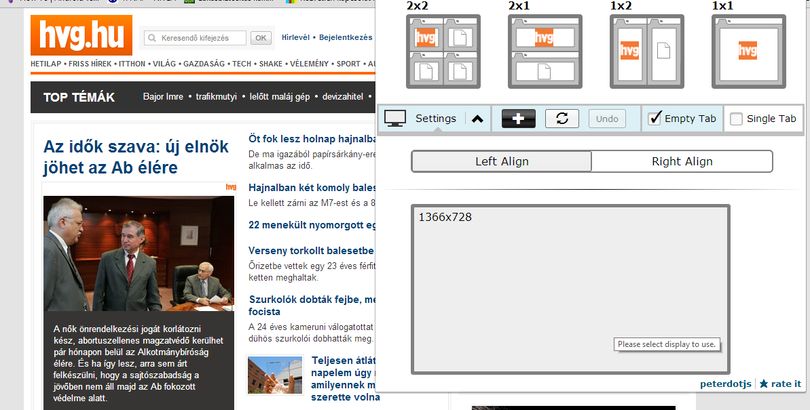Click the refresh arrows icon
The width and height of the screenshot is (810, 410).
(562, 119)
